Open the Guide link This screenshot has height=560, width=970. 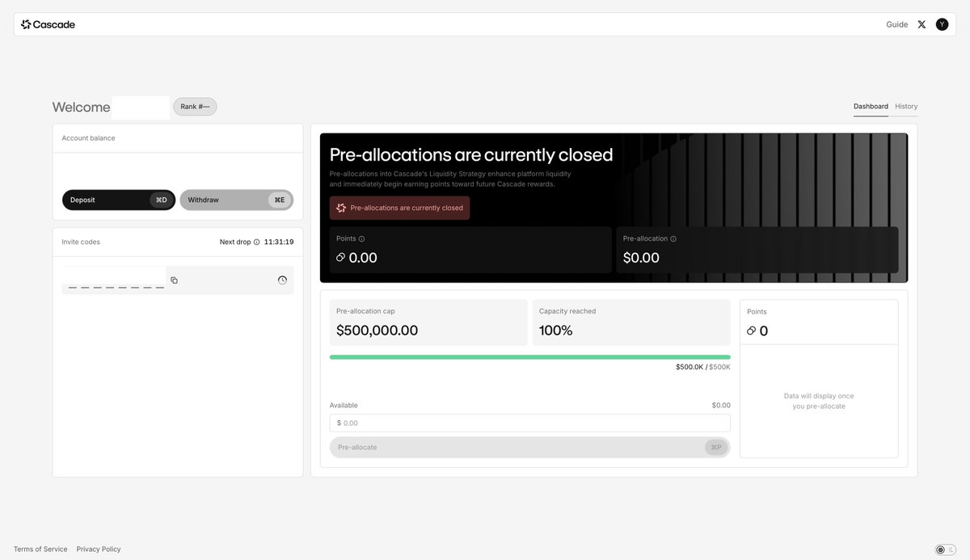coord(896,24)
